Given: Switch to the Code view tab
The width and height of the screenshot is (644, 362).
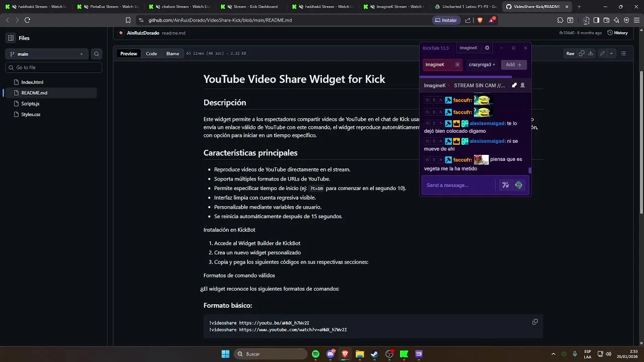Looking at the screenshot, I should pyautogui.click(x=151, y=53).
